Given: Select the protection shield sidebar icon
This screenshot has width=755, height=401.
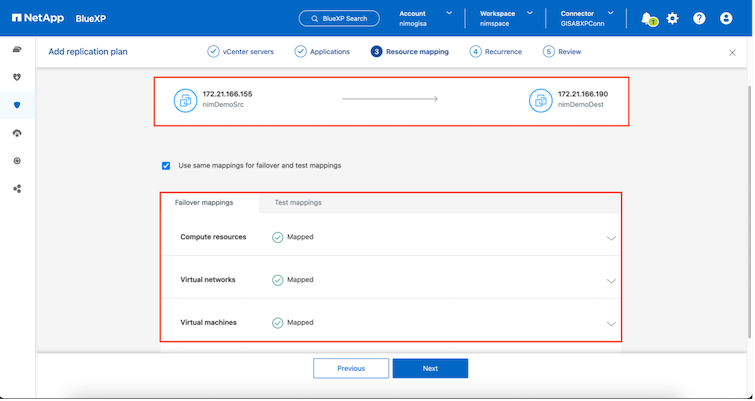Looking at the screenshot, I should [x=17, y=105].
